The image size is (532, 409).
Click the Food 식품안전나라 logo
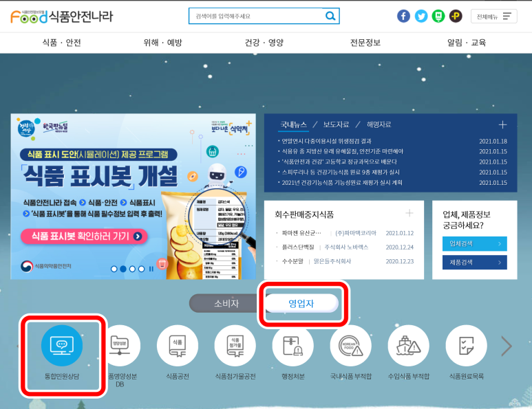(61, 16)
